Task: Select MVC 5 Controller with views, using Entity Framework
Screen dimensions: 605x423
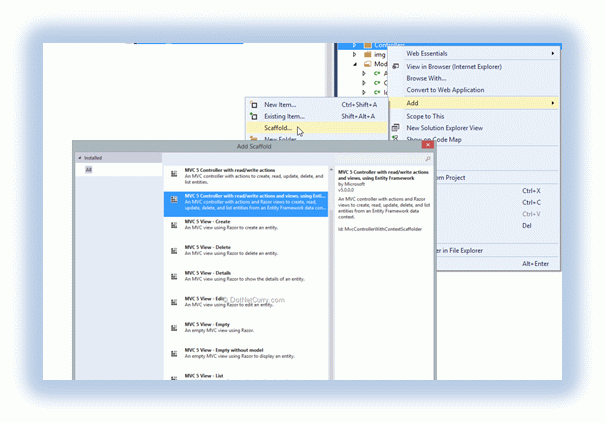Action: [246, 204]
